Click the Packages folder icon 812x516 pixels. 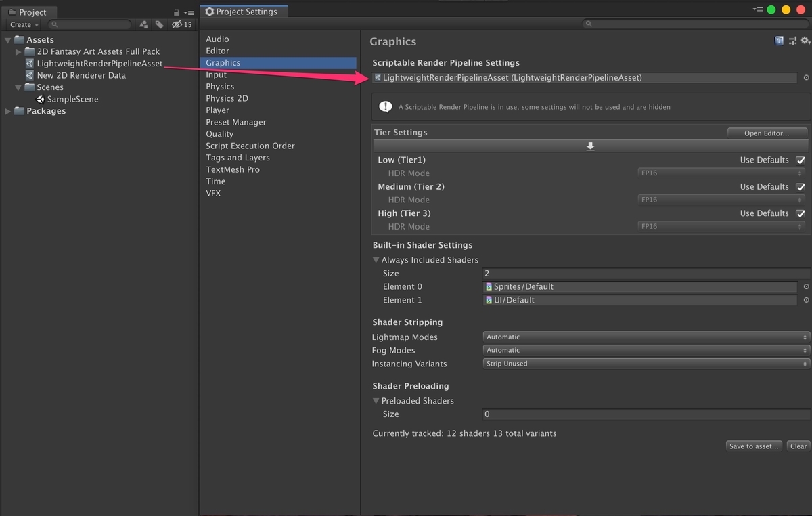pyautogui.click(x=19, y=110)
